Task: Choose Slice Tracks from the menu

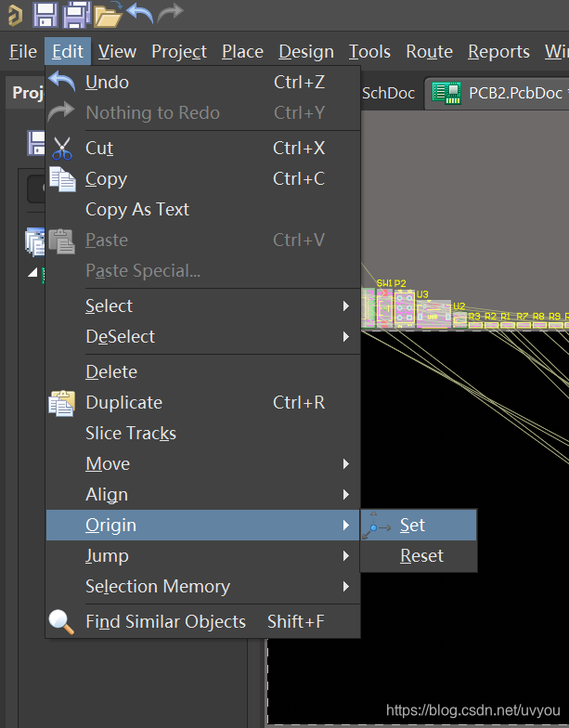Action: (131, 434)
